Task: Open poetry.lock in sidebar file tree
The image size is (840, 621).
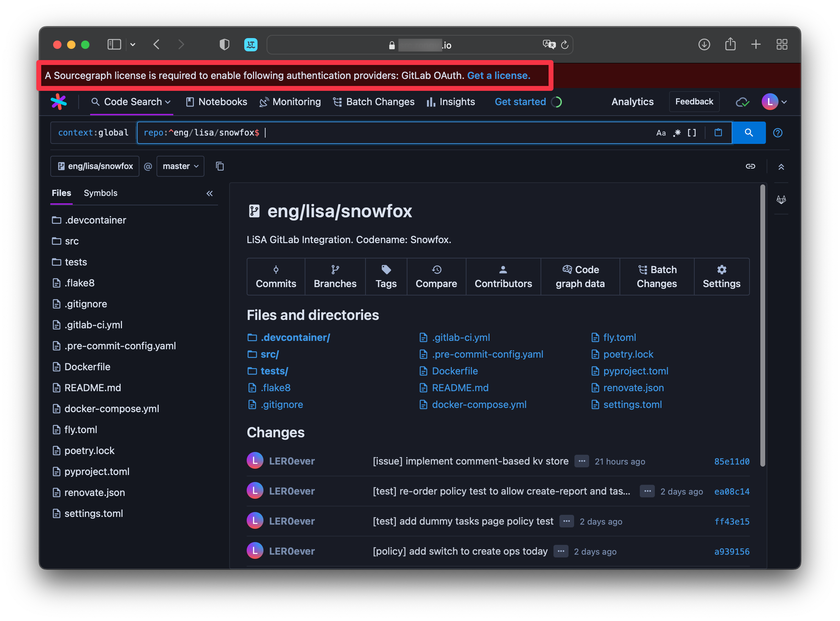Action: (83, 451)
